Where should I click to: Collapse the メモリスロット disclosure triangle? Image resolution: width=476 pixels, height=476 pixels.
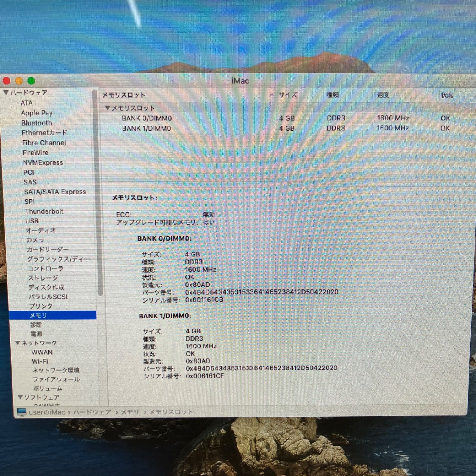coord(107,108)
